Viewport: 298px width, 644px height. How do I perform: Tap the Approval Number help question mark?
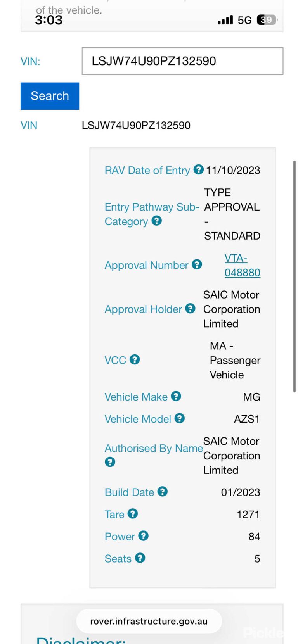[x=197, y=264]
